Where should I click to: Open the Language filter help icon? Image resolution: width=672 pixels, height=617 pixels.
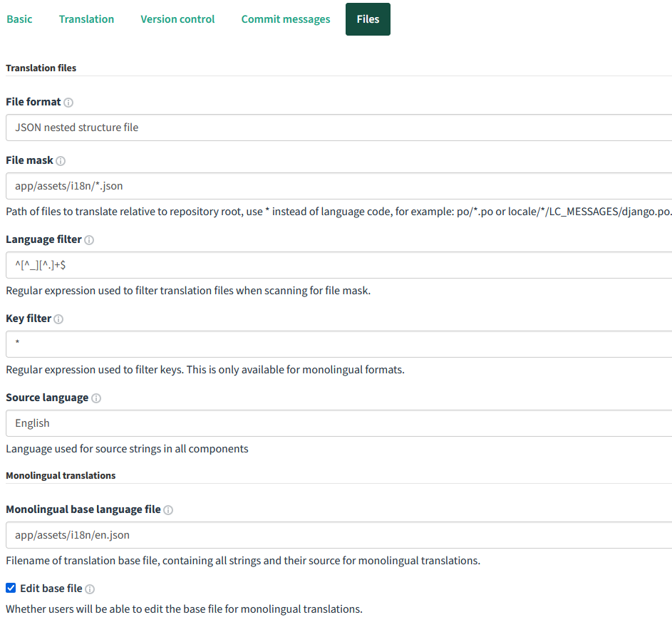[x=89, y=240]
